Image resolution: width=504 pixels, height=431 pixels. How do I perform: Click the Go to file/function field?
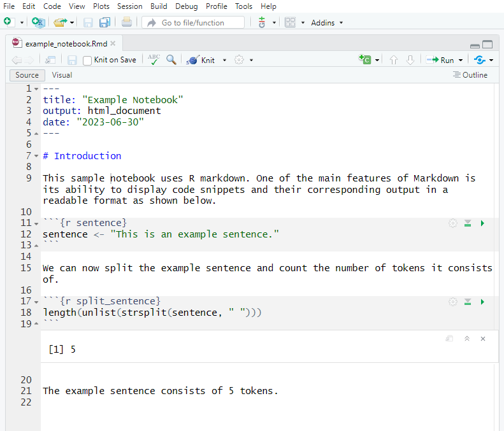pos(192,22)
